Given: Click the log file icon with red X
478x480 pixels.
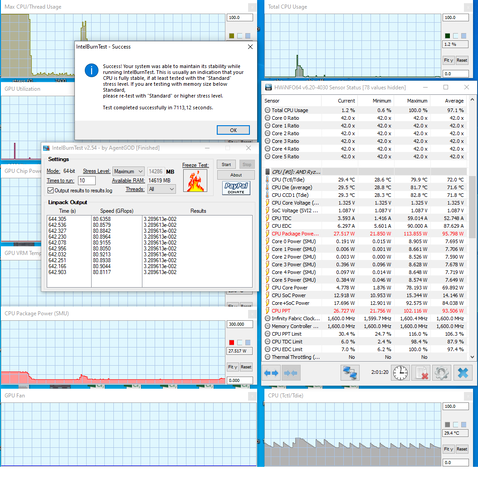Looking at the screenshot, I should (421, 373).
